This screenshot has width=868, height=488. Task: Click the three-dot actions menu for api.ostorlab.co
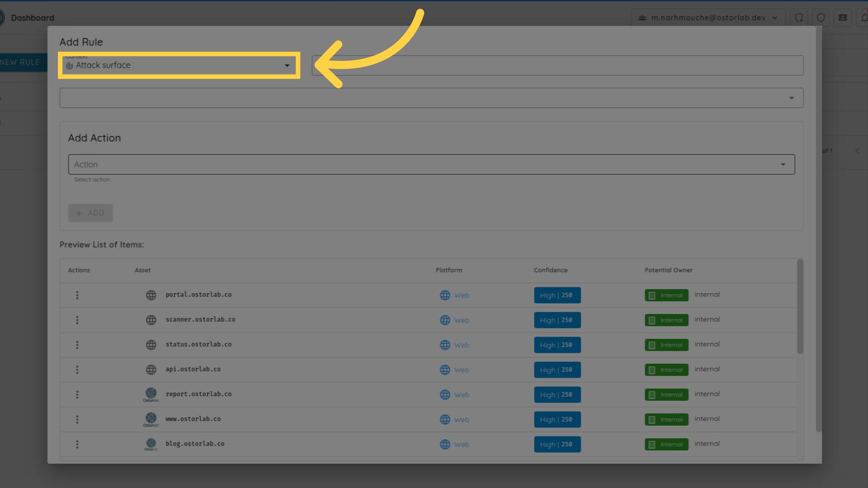77,369
